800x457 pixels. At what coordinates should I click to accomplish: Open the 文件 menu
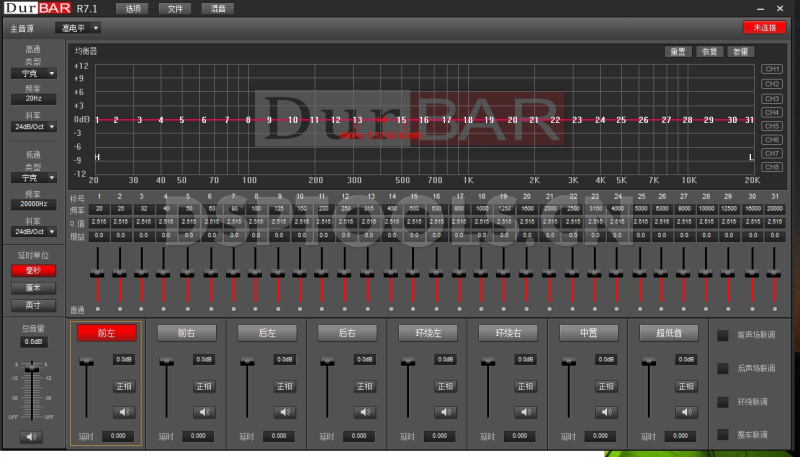click(174, 8)
